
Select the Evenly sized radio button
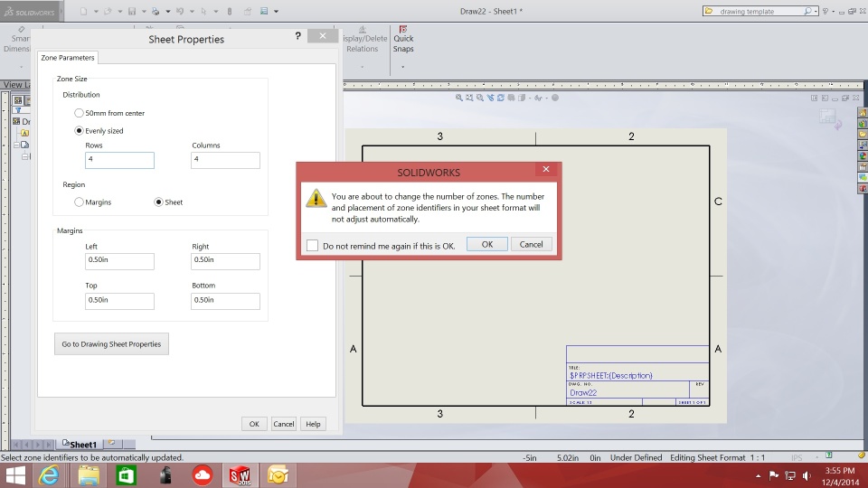click(79, 130)
